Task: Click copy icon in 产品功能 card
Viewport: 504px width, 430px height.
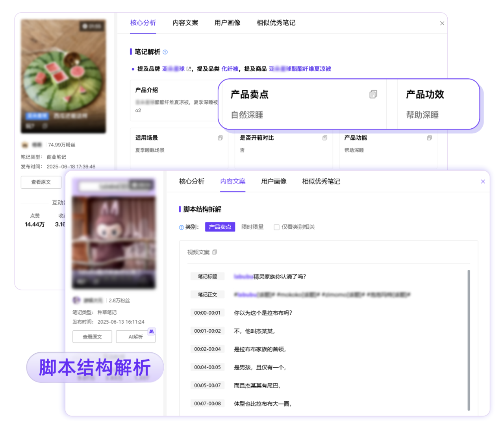Action: click(x=429, y=138)
